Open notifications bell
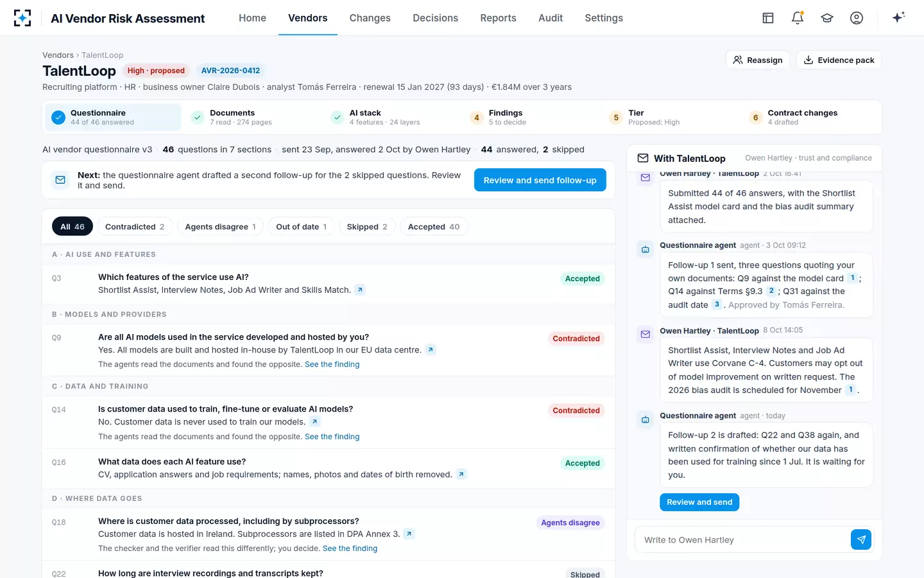The height and width of the screenshot is (578, 924). [798, 18]
